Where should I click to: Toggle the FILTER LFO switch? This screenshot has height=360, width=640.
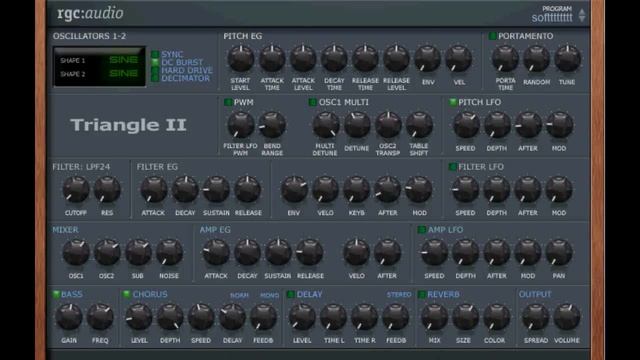click(x=453, y=167)
